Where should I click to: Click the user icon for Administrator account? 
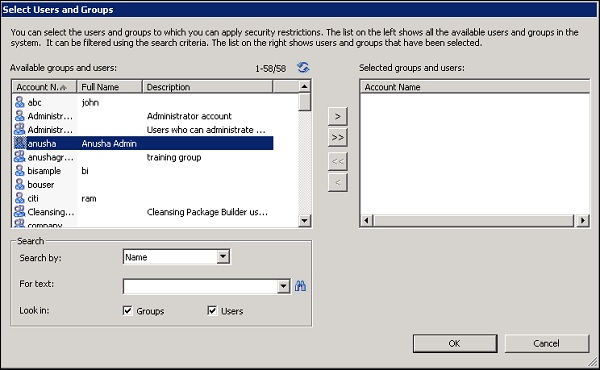pos(20,116)
